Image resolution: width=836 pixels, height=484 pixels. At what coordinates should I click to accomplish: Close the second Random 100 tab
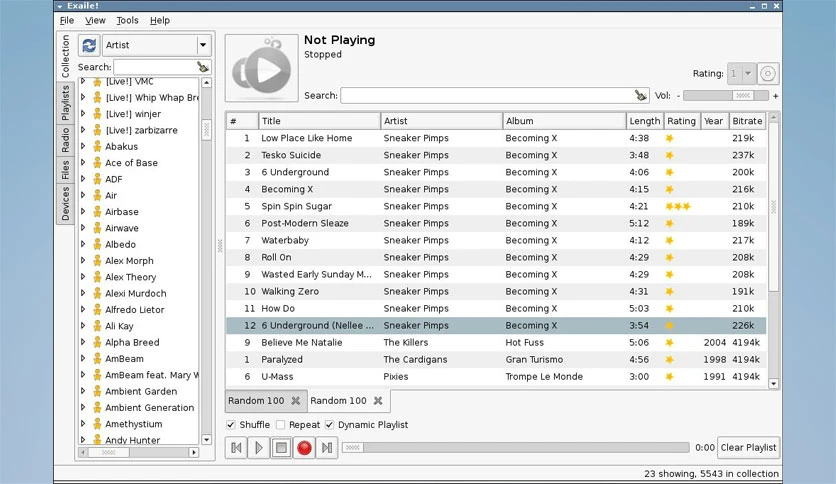click(378, 401)
